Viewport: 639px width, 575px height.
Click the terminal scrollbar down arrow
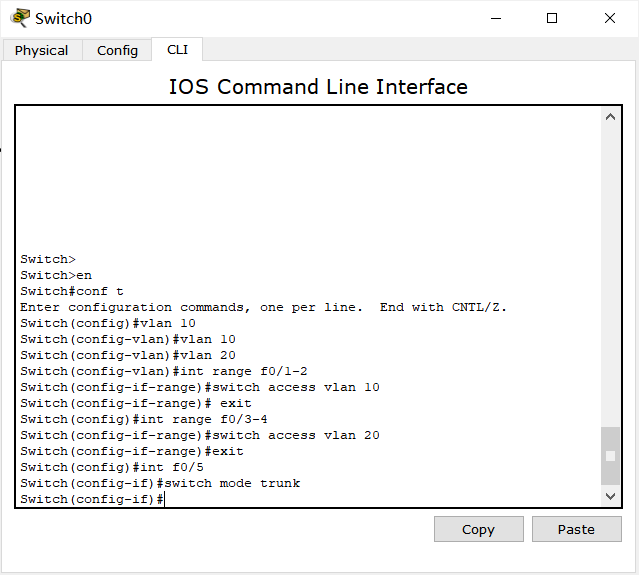pos(611,495)
